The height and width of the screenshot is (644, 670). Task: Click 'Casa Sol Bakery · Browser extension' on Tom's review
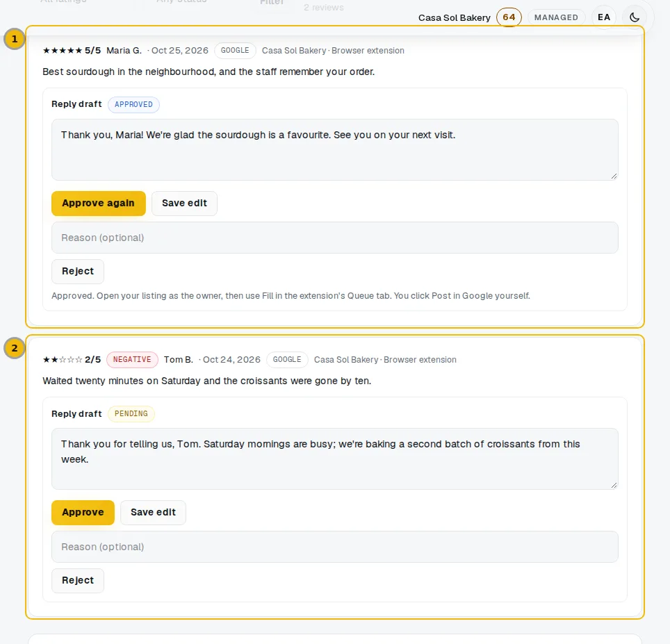pos(385,360)
